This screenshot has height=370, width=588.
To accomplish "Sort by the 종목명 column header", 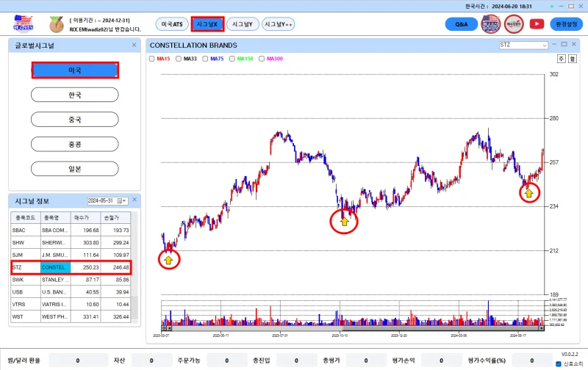I will (56, 217).
